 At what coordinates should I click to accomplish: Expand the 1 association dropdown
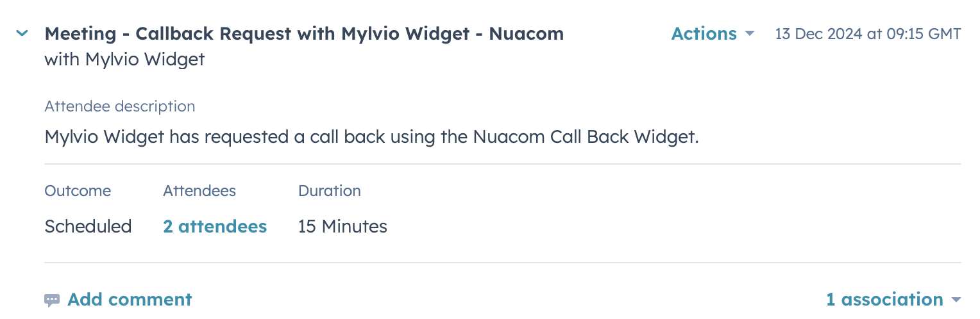884,299
